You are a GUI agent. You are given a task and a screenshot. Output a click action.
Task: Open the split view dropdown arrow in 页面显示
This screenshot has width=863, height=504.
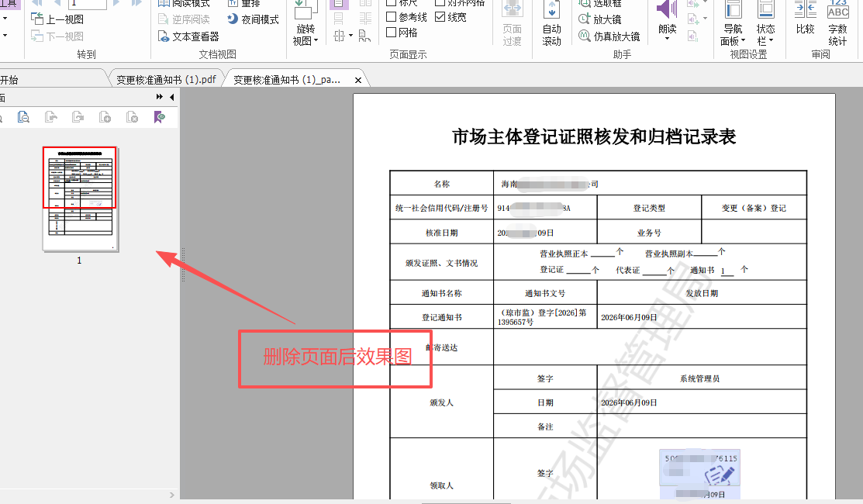(350, 36)
